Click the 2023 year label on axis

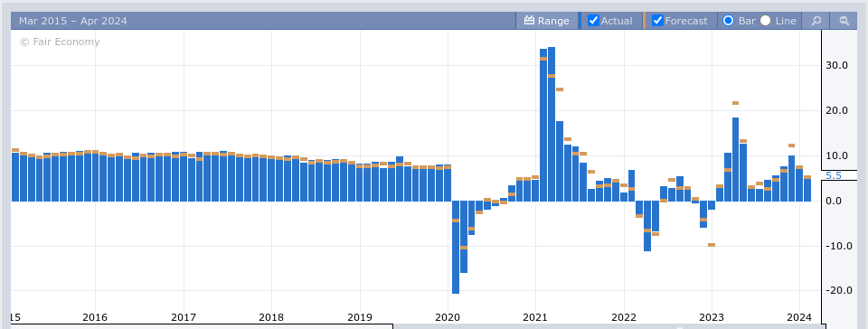tap(712, 318)
